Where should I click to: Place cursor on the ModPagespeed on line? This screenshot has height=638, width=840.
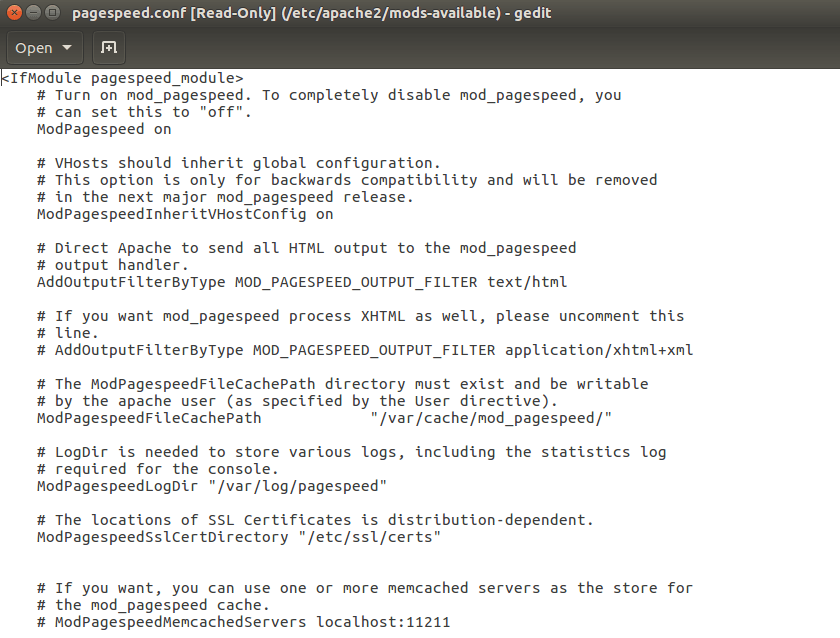coord(103,128)
